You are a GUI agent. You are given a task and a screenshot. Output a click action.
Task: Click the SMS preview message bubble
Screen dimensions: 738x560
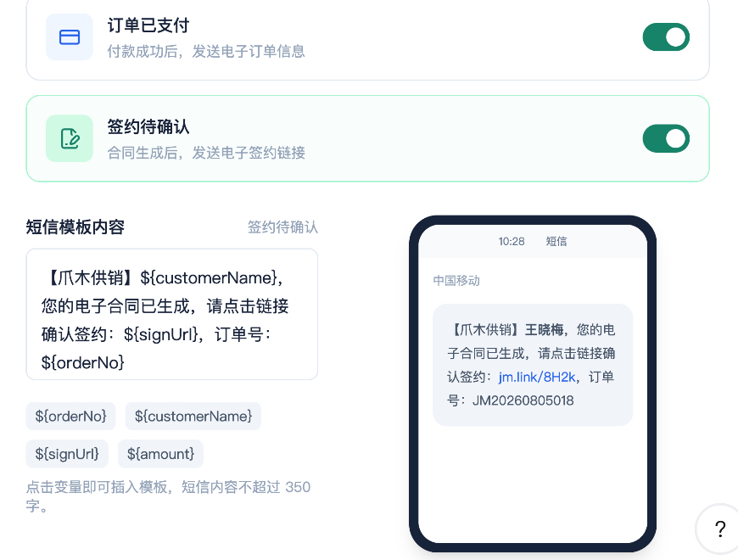533,365
